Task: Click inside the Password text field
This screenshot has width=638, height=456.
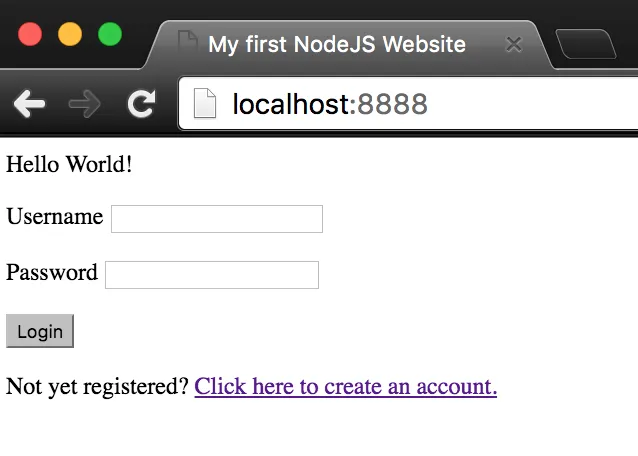Action: click(x=212, y=275)
